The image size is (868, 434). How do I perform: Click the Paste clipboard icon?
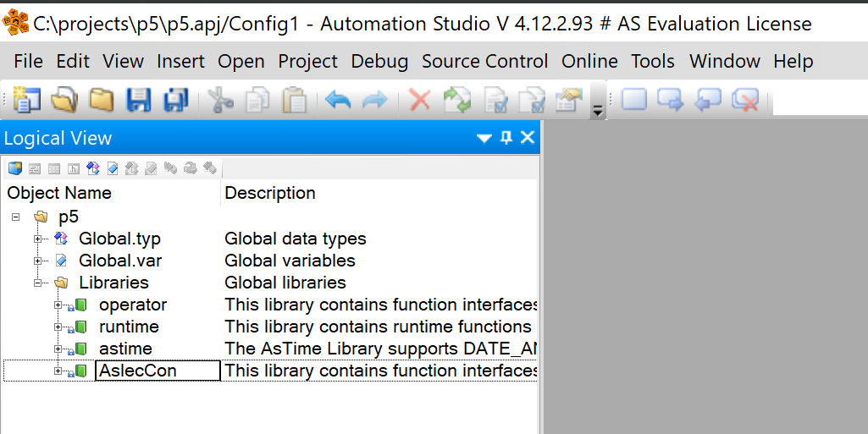294,101
